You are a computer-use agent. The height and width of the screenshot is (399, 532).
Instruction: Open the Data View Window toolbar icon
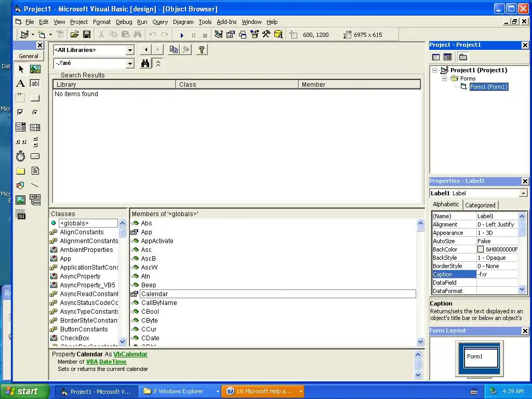point(278,35)
